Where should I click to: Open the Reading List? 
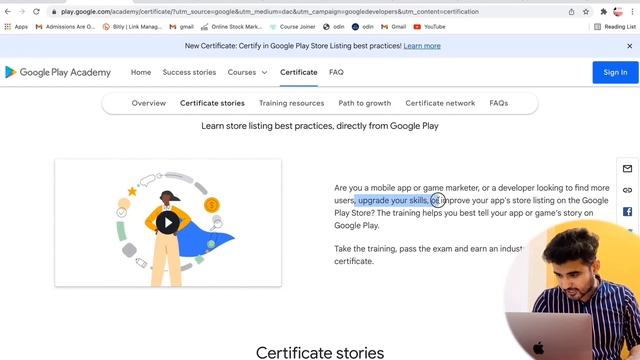click(x=615, y=27)
